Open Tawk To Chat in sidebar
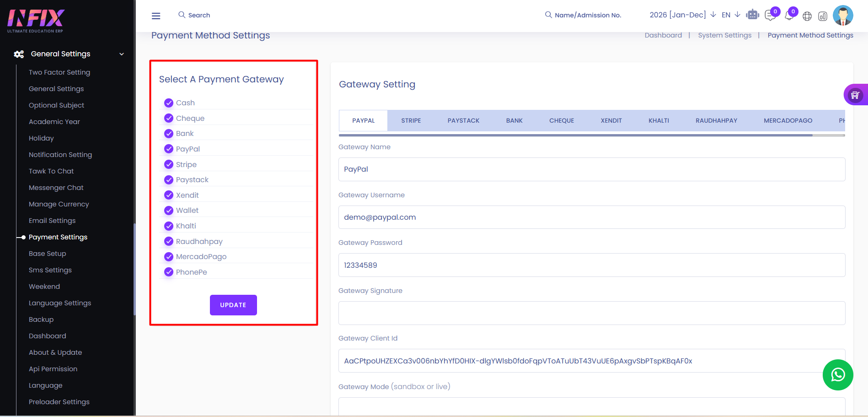 [51, 171]
